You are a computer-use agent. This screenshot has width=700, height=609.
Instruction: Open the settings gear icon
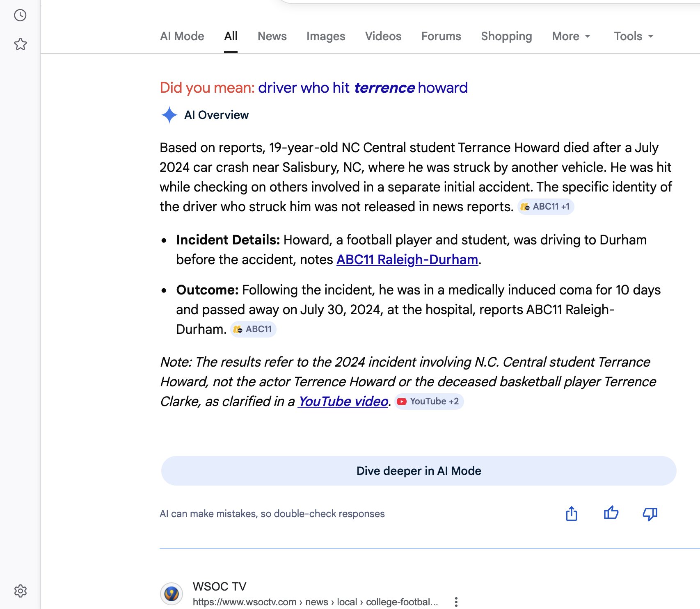click(20, 591)
